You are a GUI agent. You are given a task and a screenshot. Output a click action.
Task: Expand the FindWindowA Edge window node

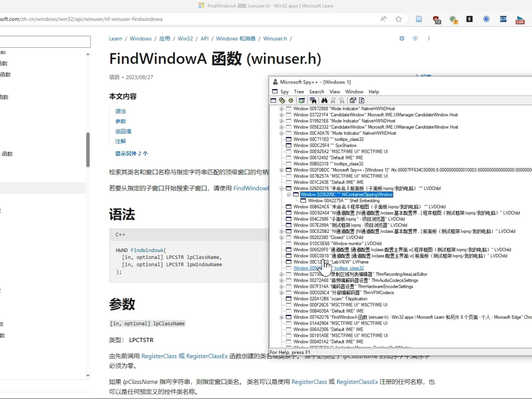pyautogui.click(x=282, y=317)
